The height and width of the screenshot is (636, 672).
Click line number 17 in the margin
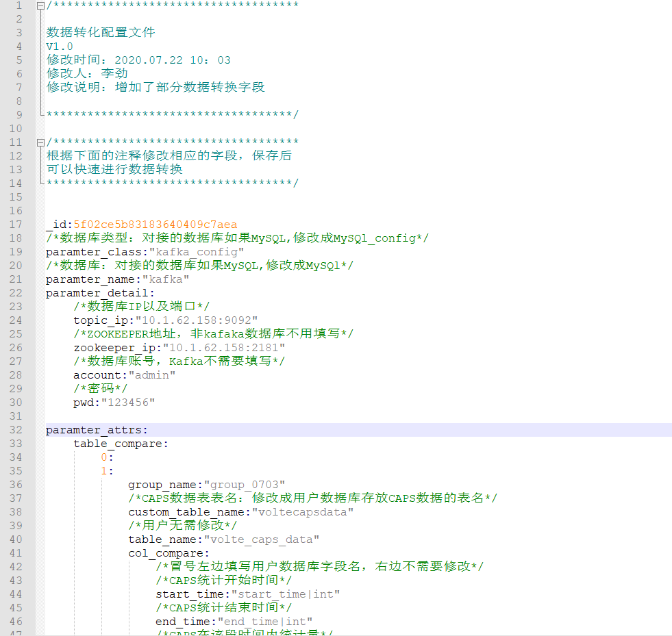click(16, 225)
